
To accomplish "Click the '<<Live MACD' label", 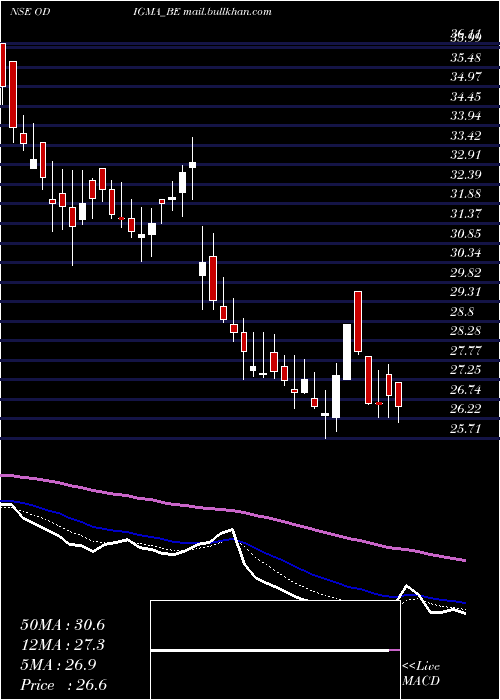I will point(421,673).
